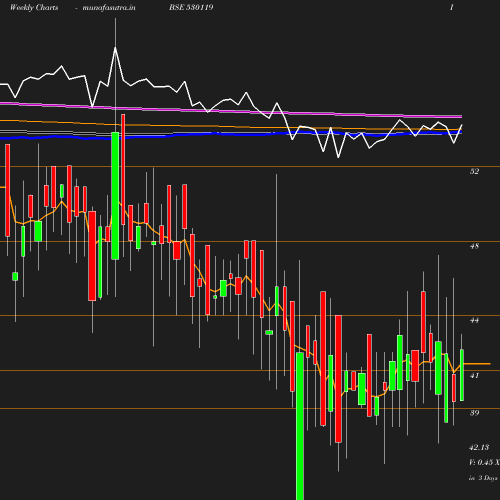The width and height of the screenshot is (500, 500).
Task: Click the price label 41
Action: click(x=474, y=375)
